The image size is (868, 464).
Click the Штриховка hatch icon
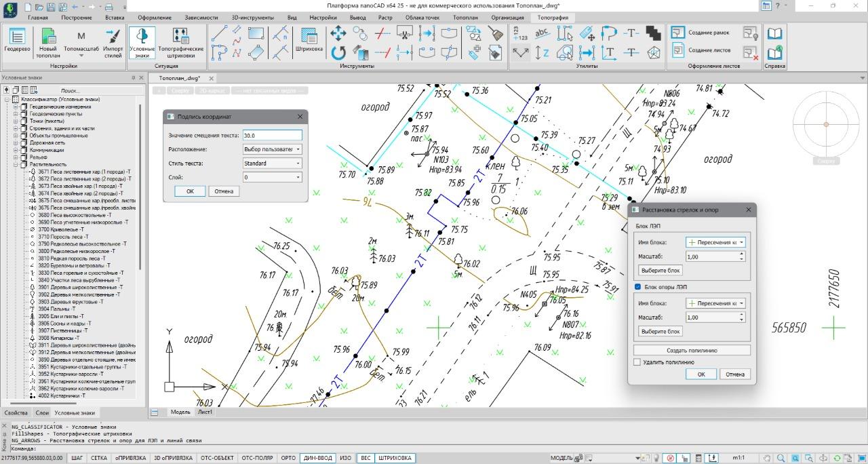309,37
